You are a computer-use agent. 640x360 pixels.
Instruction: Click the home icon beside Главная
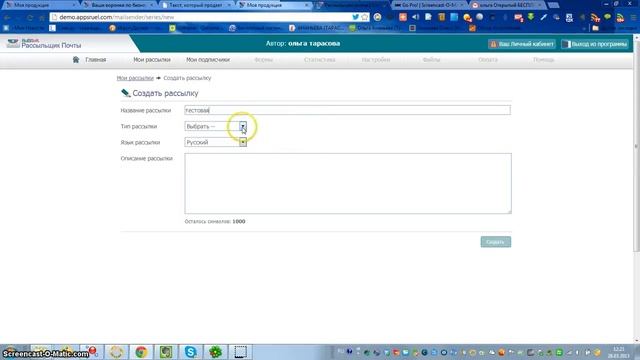coord(76,60)
